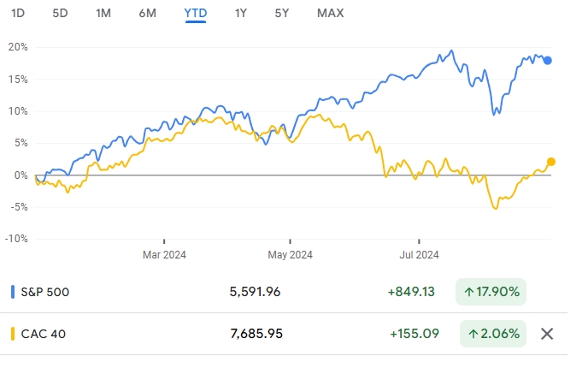The height and width of the screenshot is (368, 588).
Task: Select the 1M range tab
Action: click(x=103, y=13)
